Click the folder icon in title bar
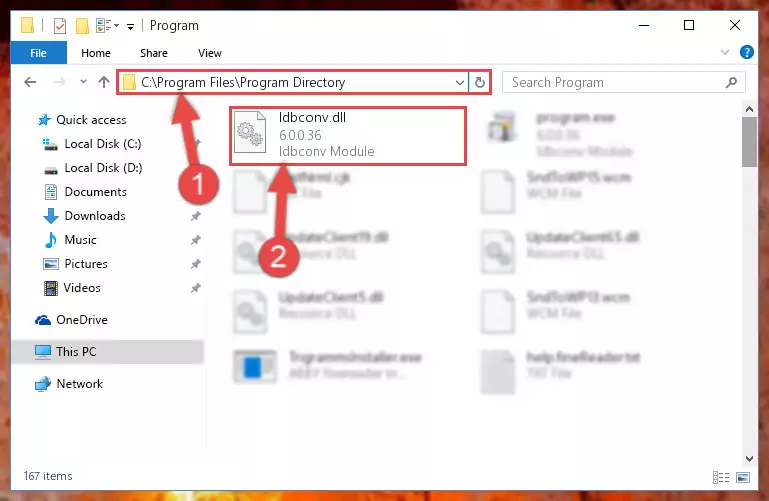Screen dimensions: 769x501 tap(27, 25)
